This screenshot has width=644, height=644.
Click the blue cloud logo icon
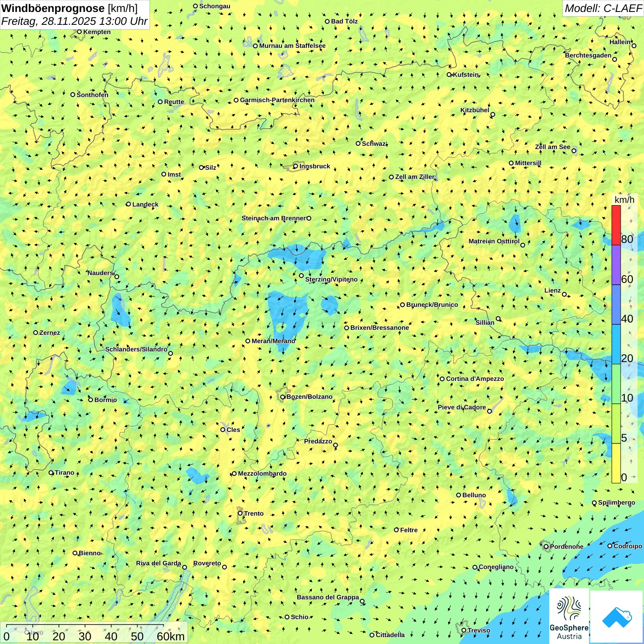617,617
